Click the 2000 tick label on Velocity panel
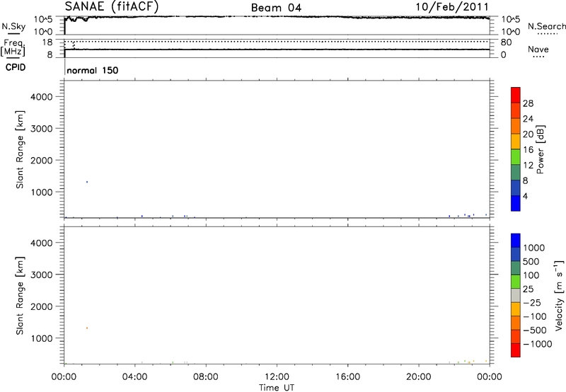 coord(42,306)
